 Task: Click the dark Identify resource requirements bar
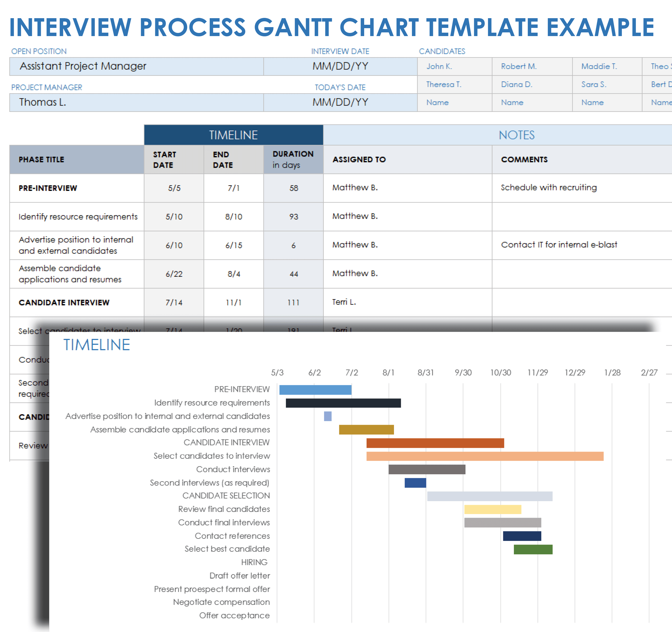click(343, 403)
